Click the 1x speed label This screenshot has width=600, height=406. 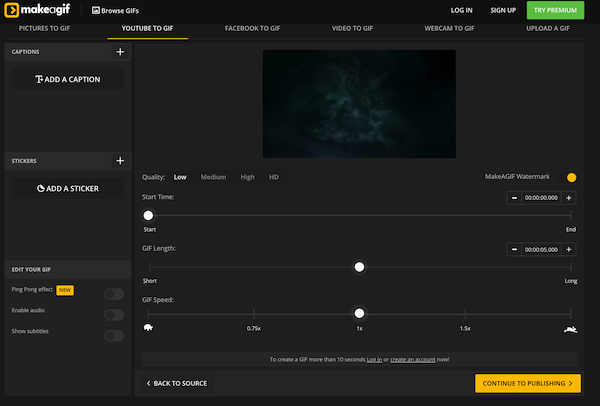coord(359,328)
